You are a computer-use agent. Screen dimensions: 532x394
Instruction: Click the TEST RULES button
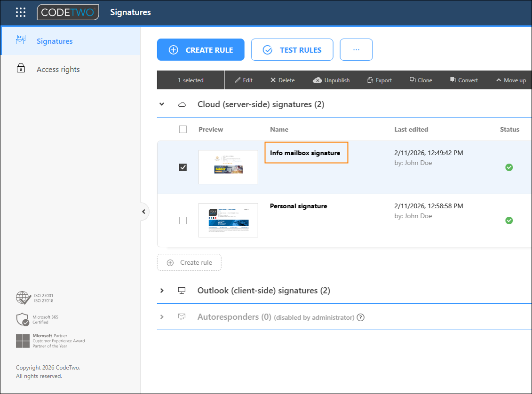292,50
